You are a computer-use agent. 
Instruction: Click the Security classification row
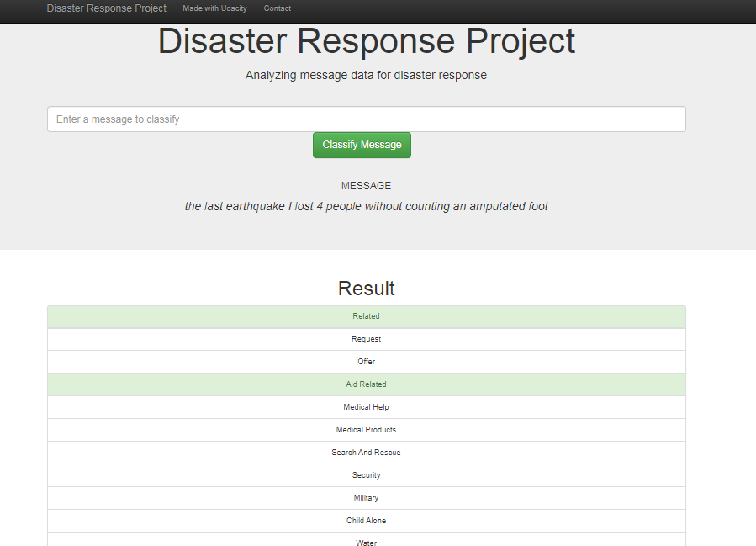(x=366, y=475)
